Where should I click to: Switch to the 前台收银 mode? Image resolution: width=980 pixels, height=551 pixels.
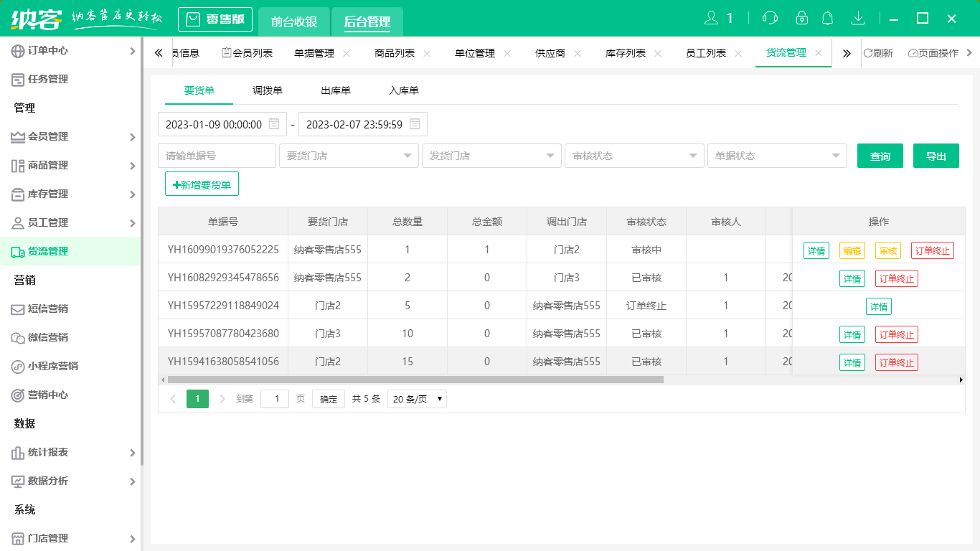pyautogui.click(x=294, y=22)
